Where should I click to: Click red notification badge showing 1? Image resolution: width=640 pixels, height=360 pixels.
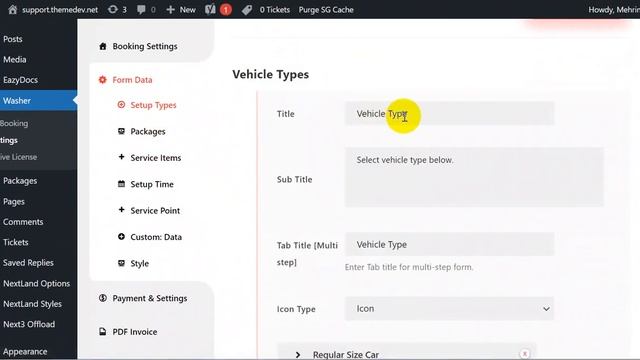pyautogui.click(x=226, y=10)
